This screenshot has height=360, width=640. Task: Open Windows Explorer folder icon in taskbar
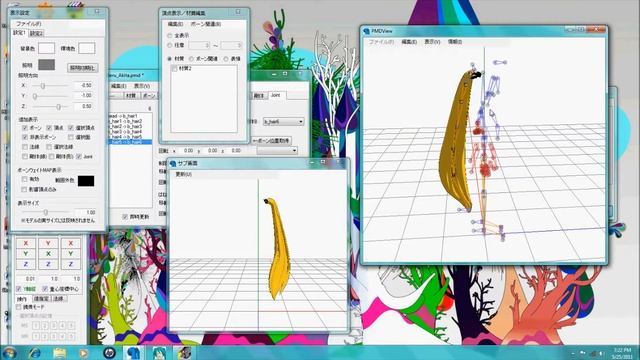(59, 353)
